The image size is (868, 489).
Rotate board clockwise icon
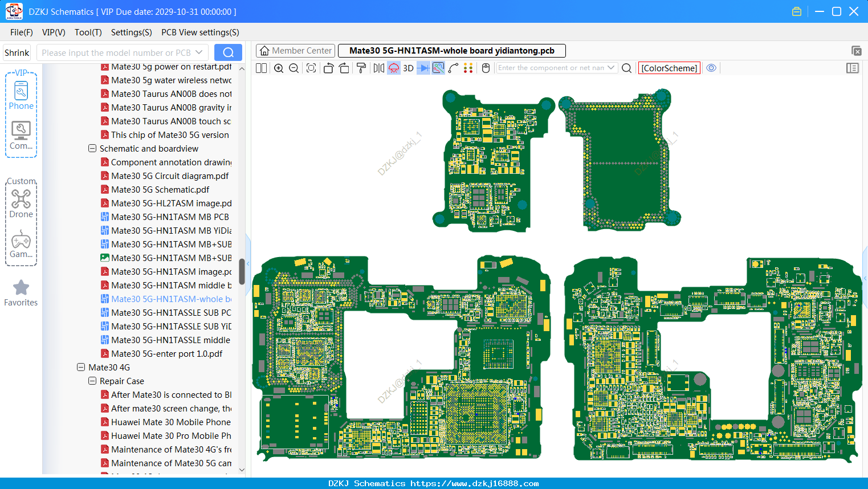(x=344, y=68)
